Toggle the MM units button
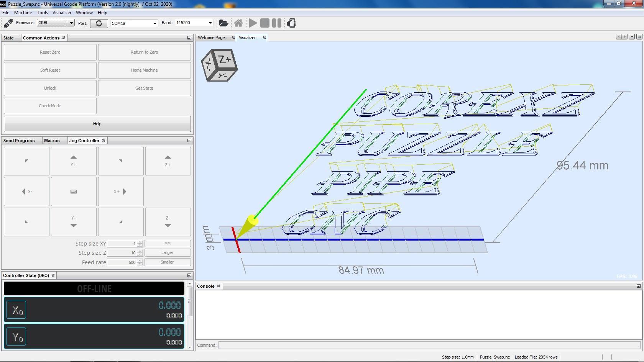Viewport: 644px width, 362px height. 168,244
